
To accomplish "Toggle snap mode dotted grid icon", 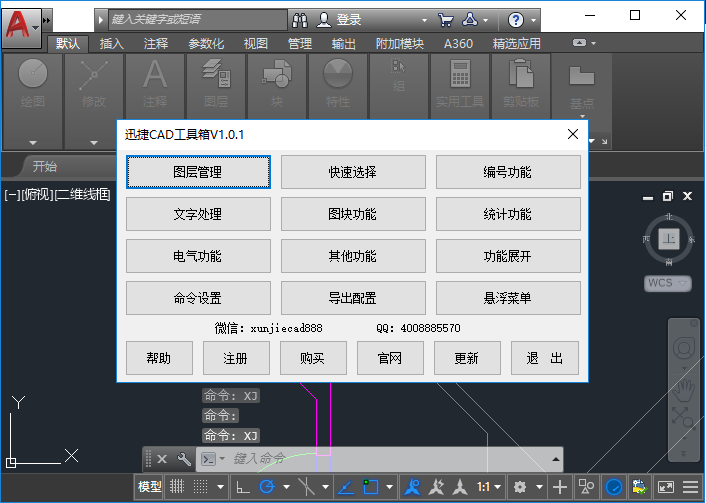I will [x=200, y=487].
